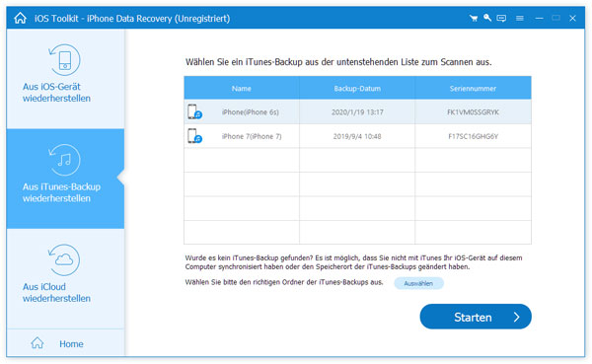The image size is (592, 364).
Task: Sort by the Name column header
Action: (242, 89)
